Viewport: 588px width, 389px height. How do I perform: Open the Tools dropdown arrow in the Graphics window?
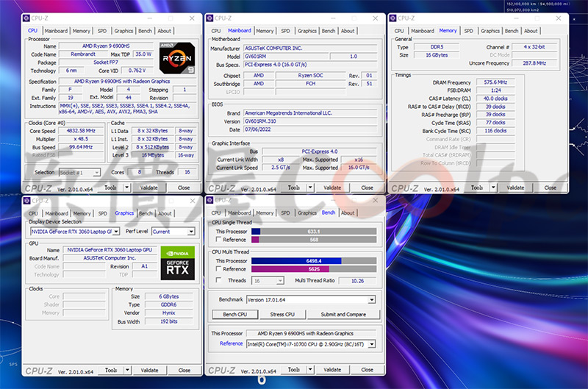pos(127,370)
